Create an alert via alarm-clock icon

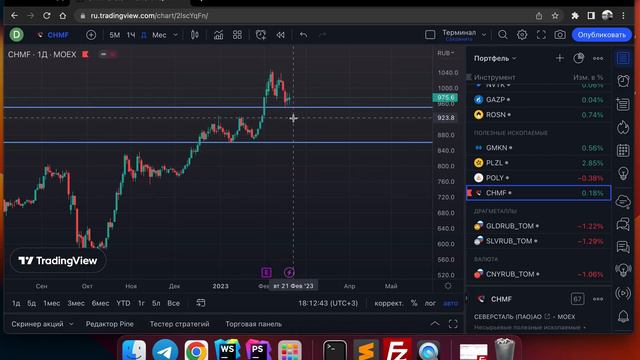261,35
